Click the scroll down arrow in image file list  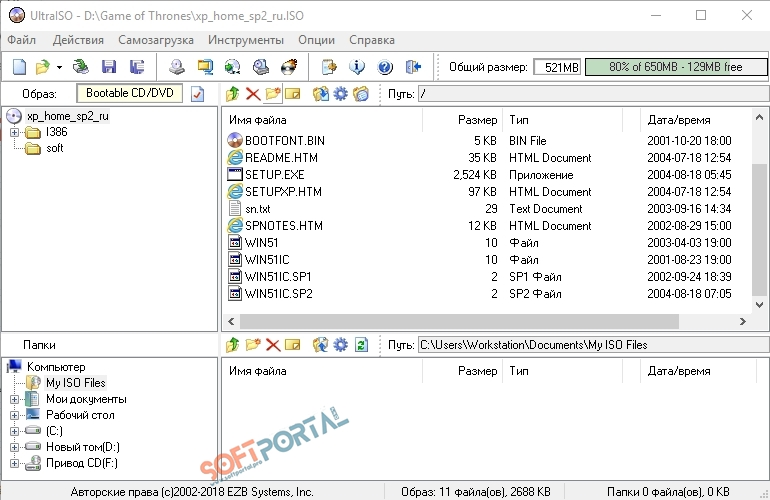click(x=759, y=305)
